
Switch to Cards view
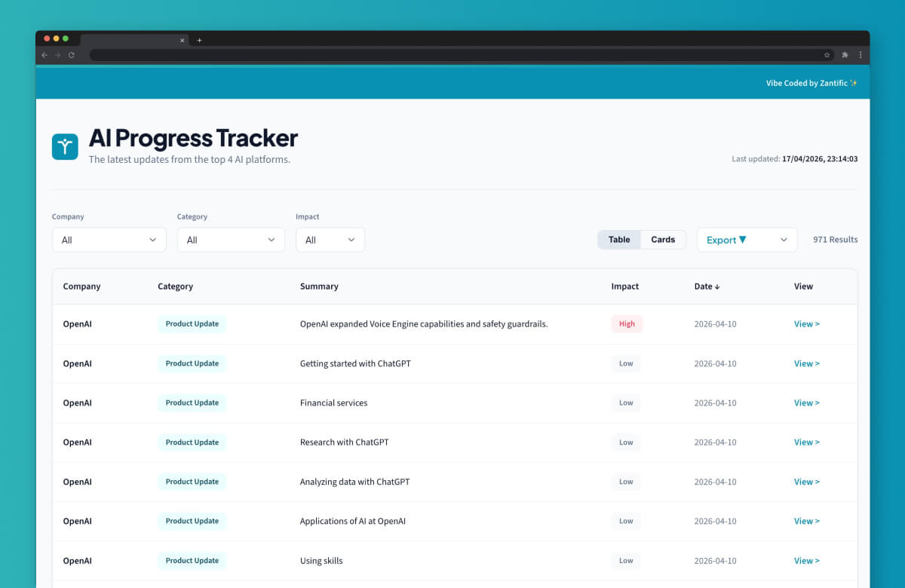[663, 240]
